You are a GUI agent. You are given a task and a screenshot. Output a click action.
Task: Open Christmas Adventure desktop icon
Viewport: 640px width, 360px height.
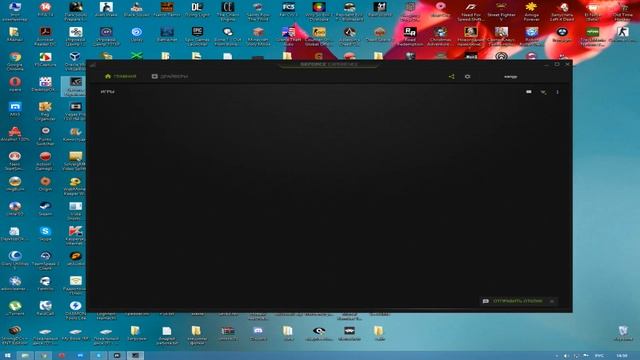440,36
